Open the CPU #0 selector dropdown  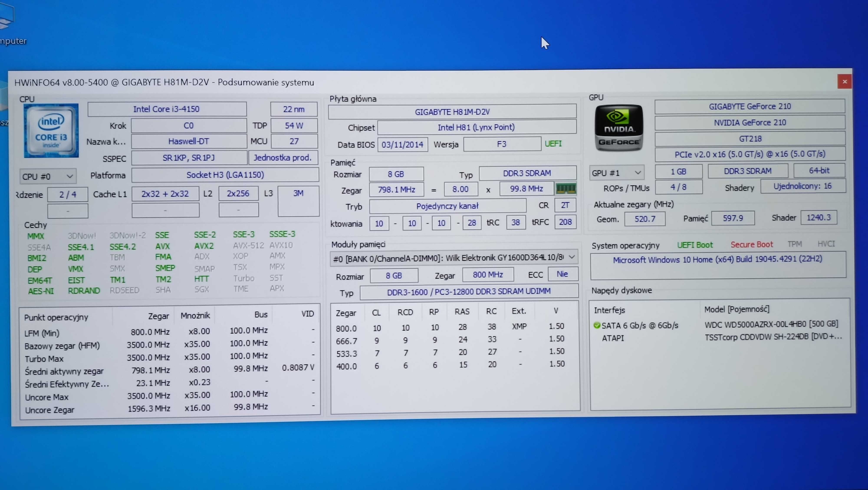[48, 176]
